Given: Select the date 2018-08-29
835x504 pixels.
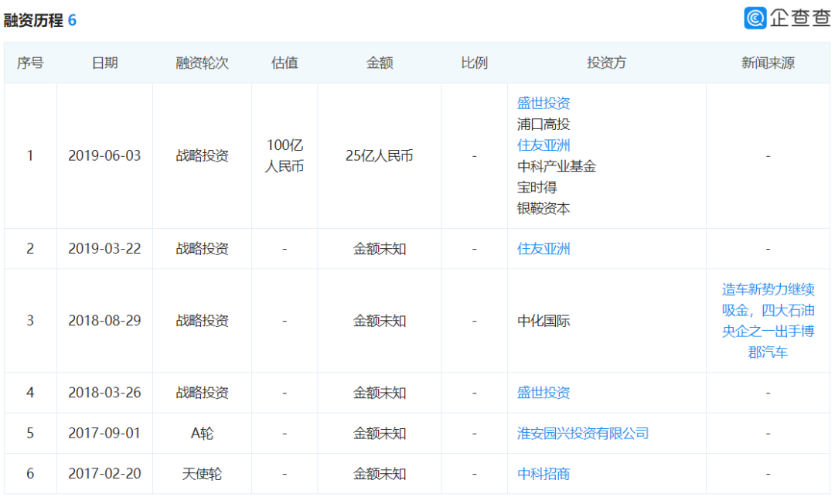Looking at the screenshot, I should pos(104,320).
